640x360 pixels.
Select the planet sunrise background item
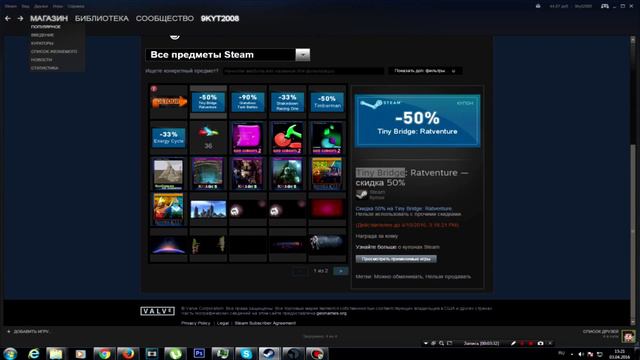pyautogui.click(x=169, y=245)
